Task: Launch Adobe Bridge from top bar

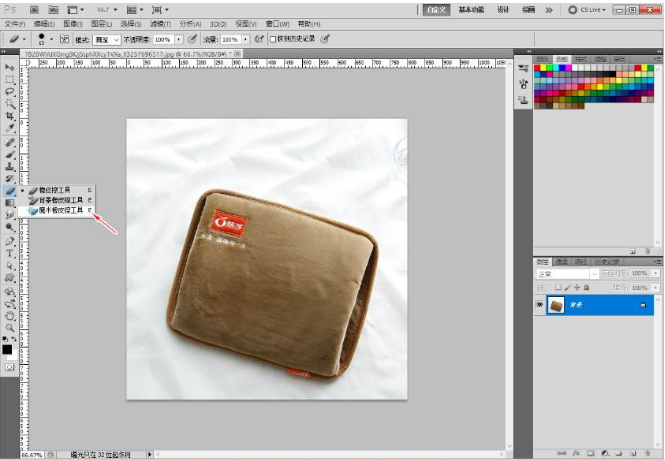Action: (35, 9)
